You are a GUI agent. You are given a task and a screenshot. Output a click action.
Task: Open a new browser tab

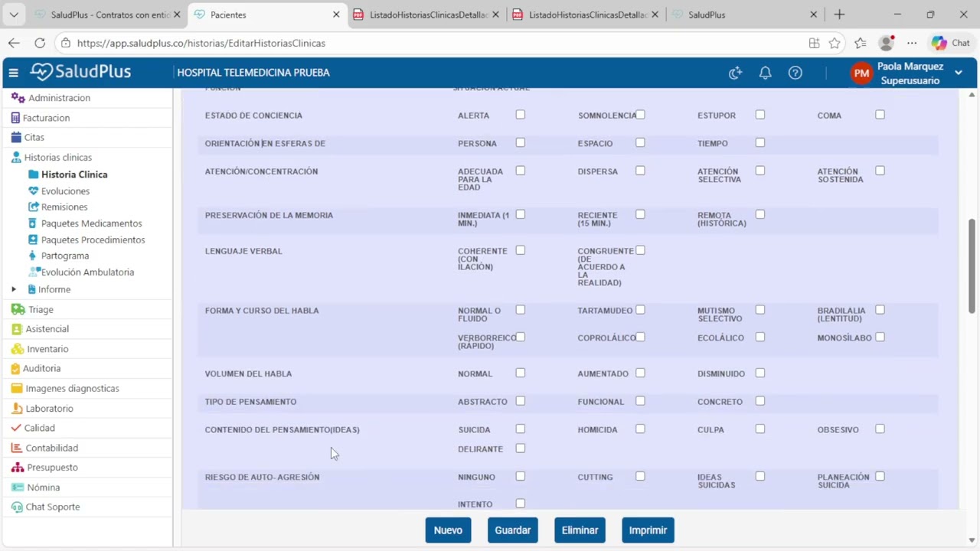pos(839,15)
